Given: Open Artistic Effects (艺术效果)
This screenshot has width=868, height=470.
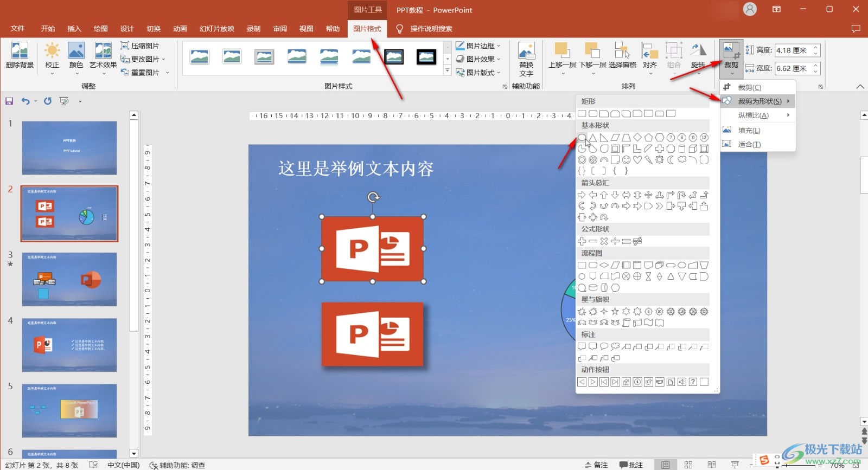Looking at the screenshot, I should click(x=103, y=58).
